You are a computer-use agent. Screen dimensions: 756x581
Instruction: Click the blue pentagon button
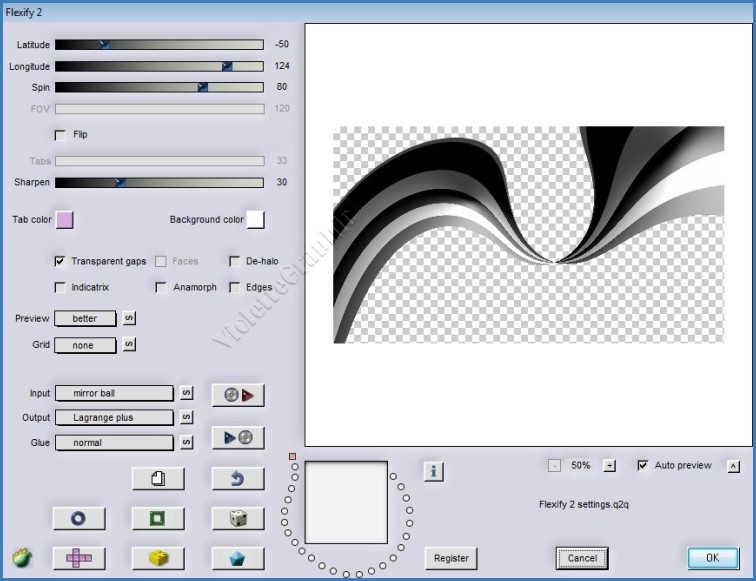coord(238,557)
